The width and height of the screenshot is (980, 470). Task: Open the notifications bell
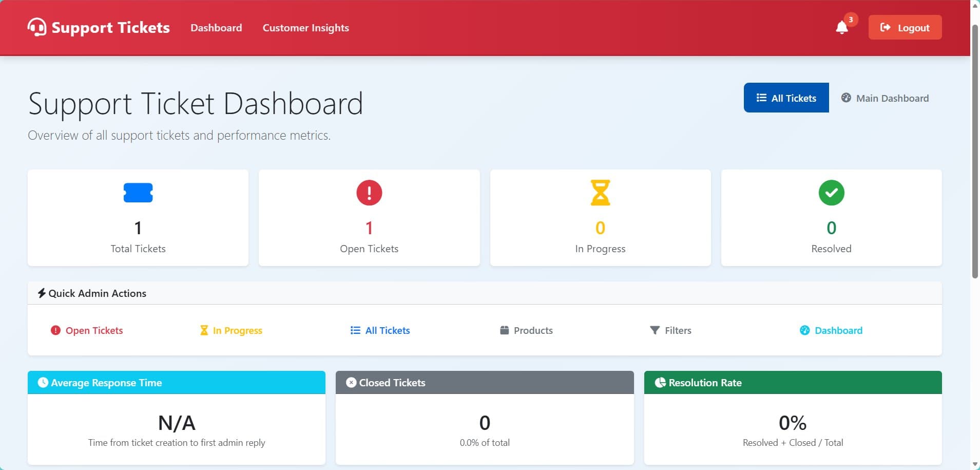pos(841,28)
